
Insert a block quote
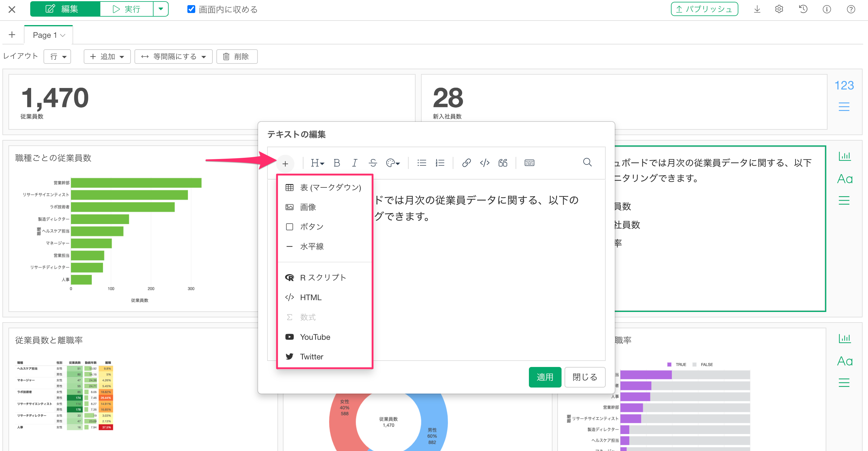[x=503, y=163]
